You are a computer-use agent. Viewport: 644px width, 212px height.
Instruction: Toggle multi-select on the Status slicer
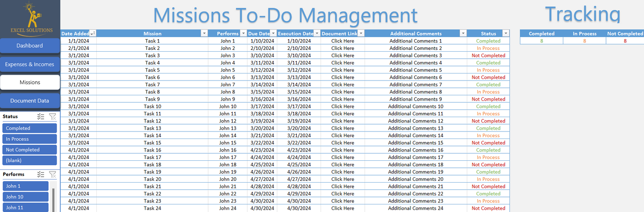coord(41,117)
